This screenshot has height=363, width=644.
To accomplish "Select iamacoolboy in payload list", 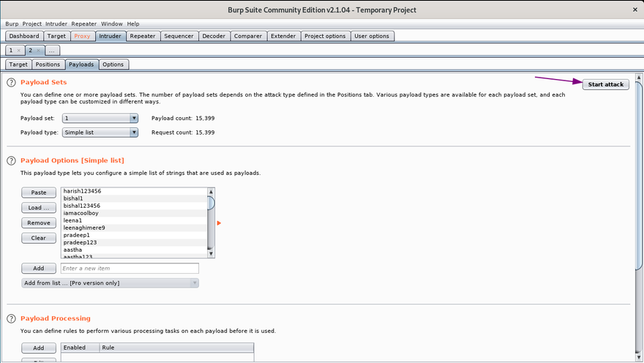I will coord(134,214).
